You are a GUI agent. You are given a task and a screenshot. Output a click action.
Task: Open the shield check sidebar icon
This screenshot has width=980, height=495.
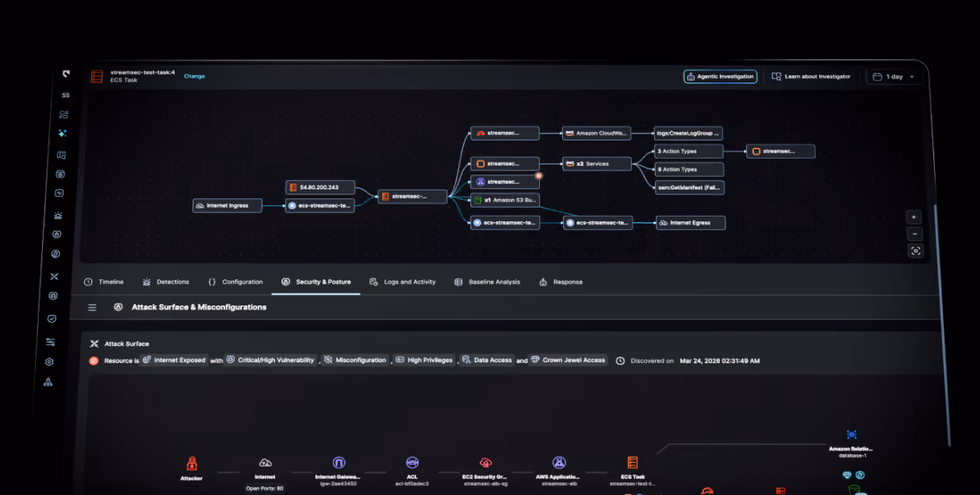(52, 318)
